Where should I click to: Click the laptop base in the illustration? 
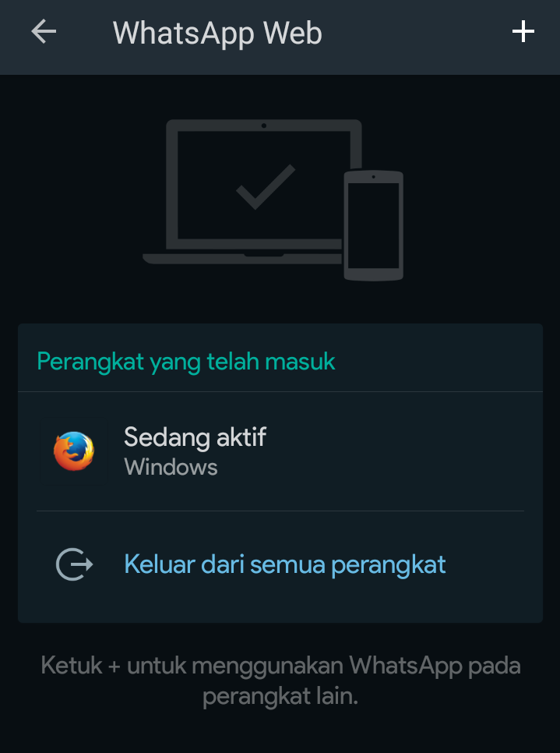tap(242, 259)
